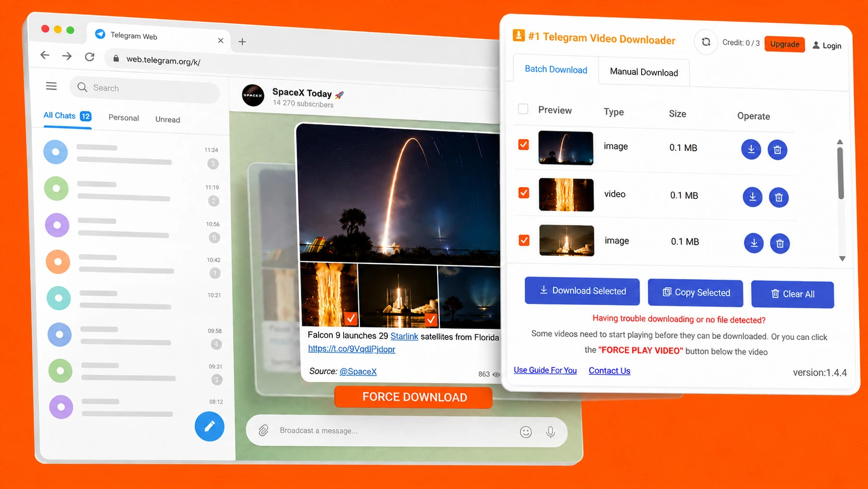This screenshot has width=868, height=489.
Task: Click the Copy Selected button
Action: pos(696,293)
